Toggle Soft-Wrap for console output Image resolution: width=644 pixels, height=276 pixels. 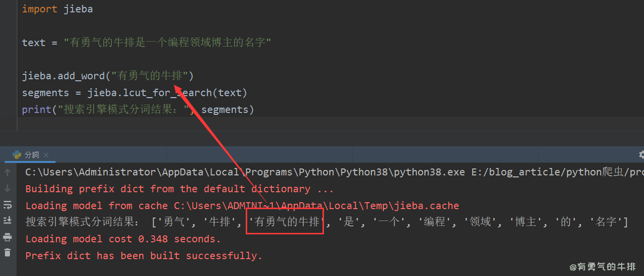tap(7, 205)
